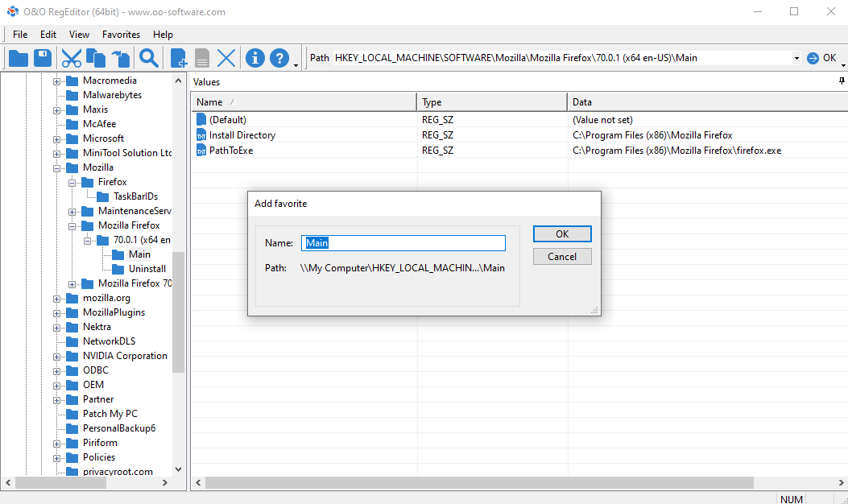Confirm Add favorite dialog with OK
848x504 pixels.
[x=562, y=233]
